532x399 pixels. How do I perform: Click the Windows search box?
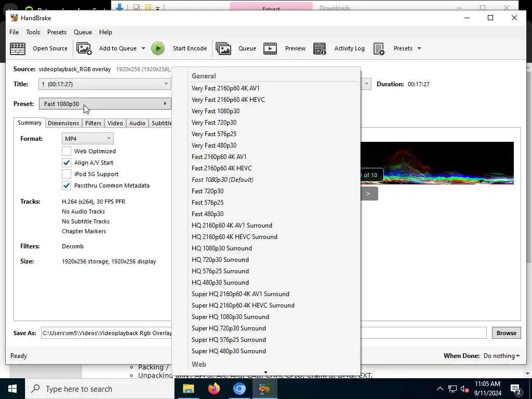pos(99,389)
